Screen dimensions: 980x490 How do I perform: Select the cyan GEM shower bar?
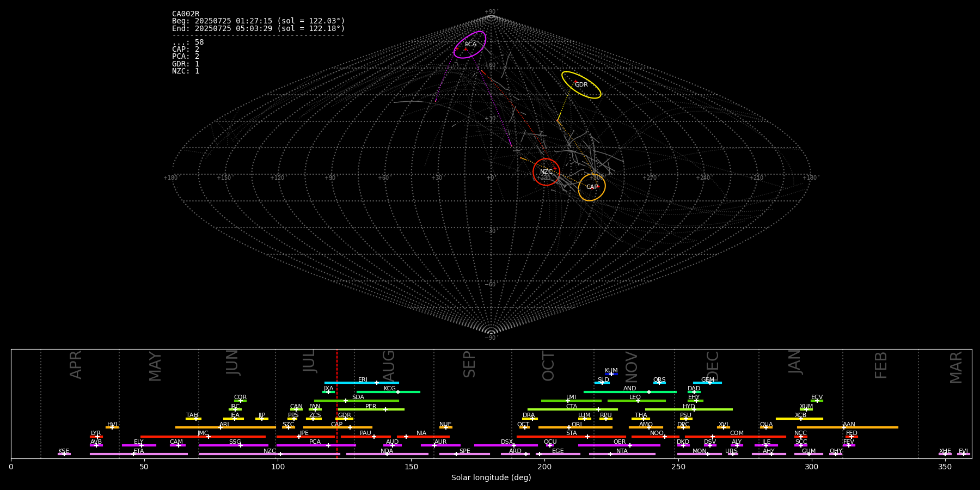pyautogui.click(x=707, y=383)
